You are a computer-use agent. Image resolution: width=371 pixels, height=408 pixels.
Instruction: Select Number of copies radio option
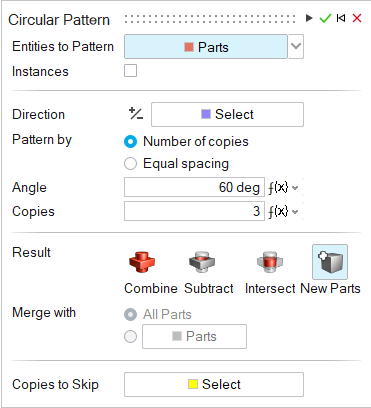coord(130,142)
